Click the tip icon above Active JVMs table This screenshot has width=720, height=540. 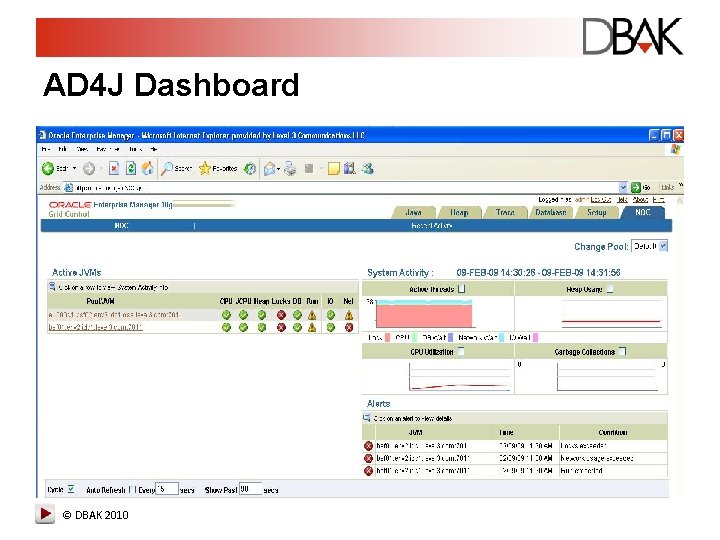click(x=52, y=287)
